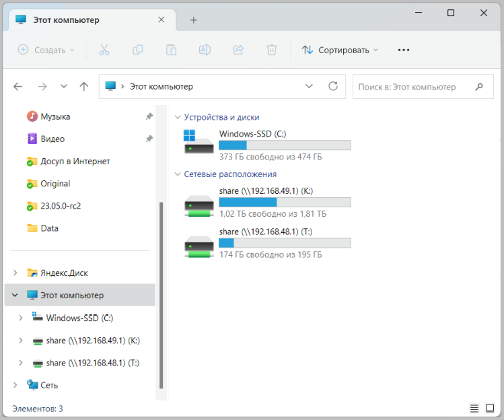Click navigation pane vertical scrollbar
Viewport: 504px width, 420px height.
(161, 295)
